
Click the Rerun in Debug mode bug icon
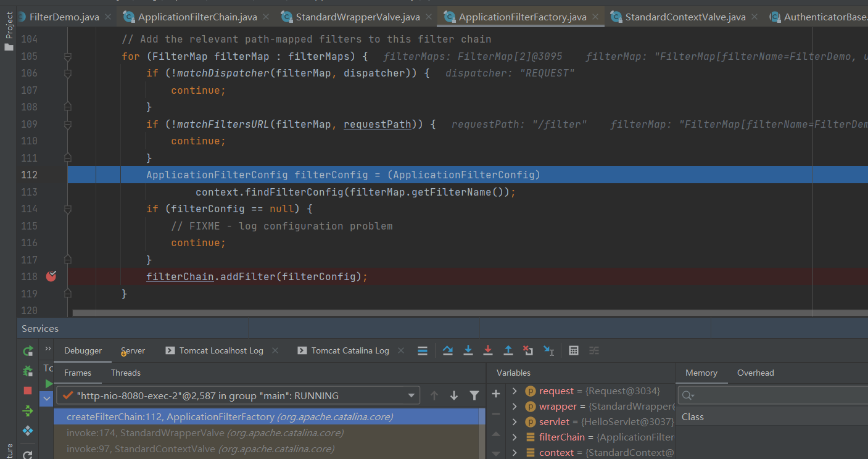coord(28,371)
